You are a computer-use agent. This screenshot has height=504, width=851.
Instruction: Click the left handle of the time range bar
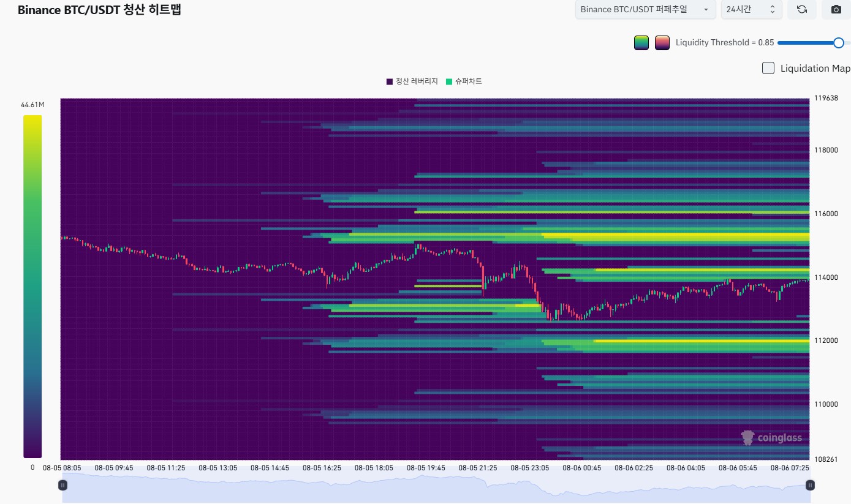click(x=62, y=485)
